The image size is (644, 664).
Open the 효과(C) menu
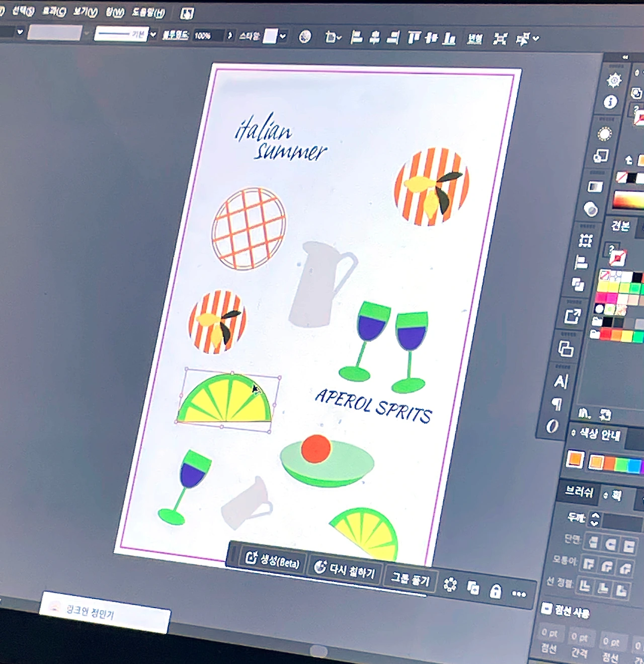54,11
